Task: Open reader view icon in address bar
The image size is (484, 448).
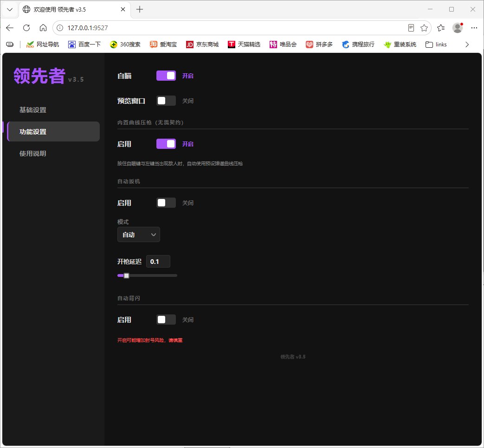Action: click(x=411, y=28)
